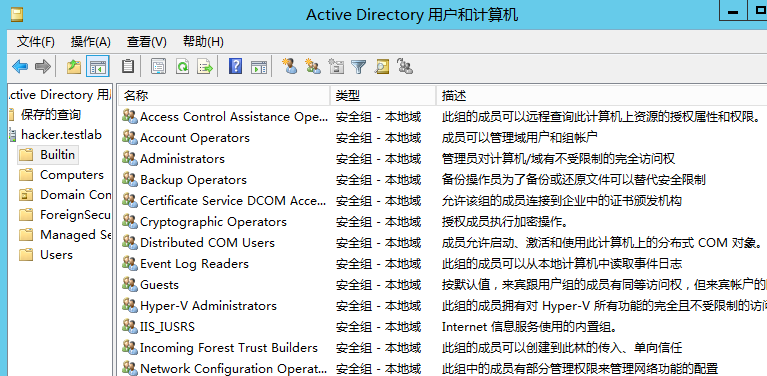
Task: Click the app icon in title bar
Action: pos(17,15)
